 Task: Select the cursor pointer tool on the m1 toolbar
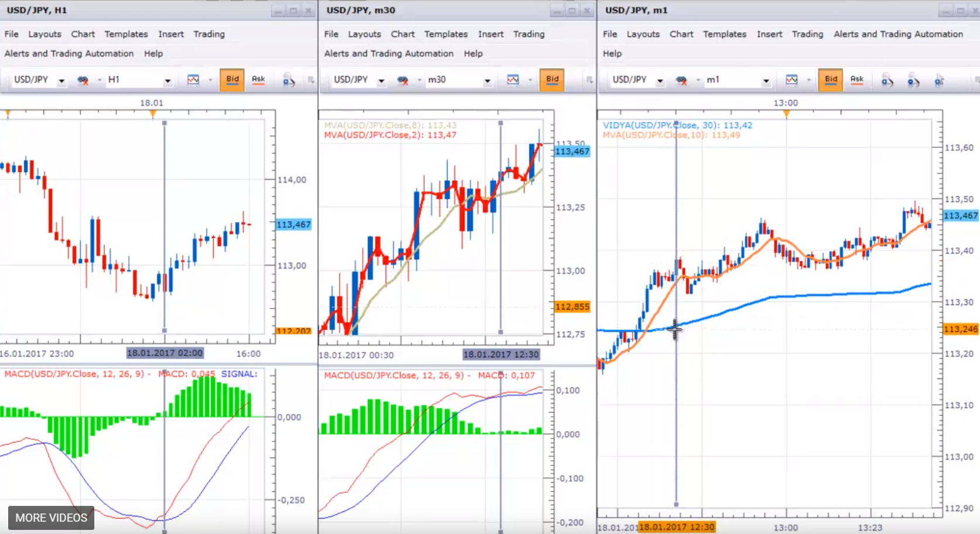point(938,80)
